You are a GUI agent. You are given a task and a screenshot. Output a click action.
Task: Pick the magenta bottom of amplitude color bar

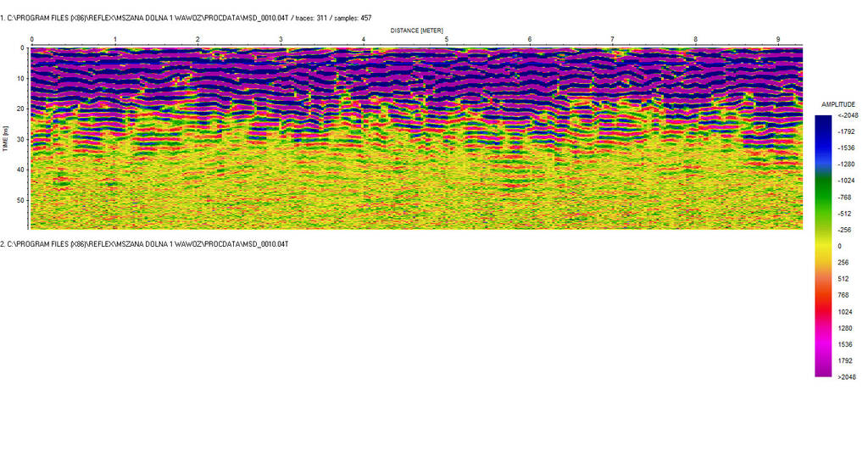pyautogui.click(x=823, y=370)
